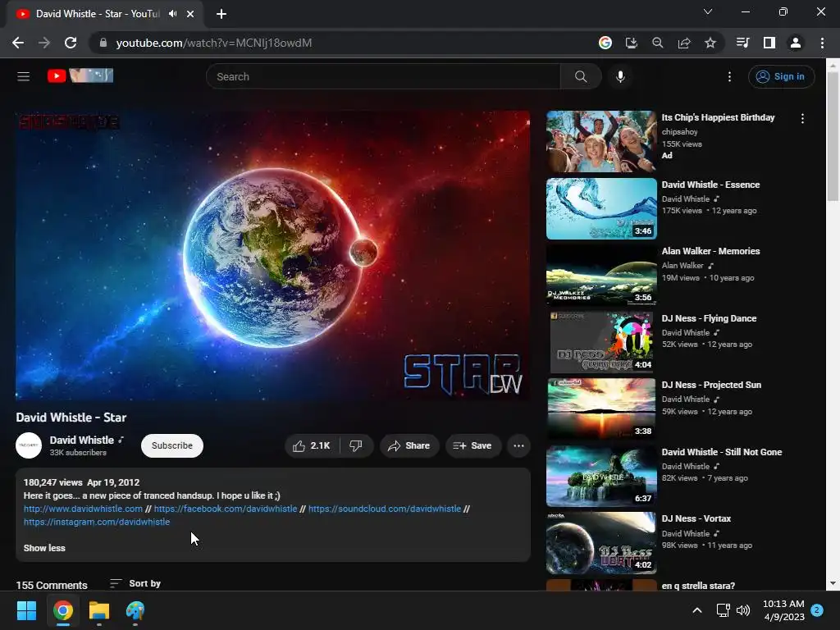Like the video with thumbs up
The height and width of the screenshot is (630, 840).
pyautogui.click(x=311, y=445)
